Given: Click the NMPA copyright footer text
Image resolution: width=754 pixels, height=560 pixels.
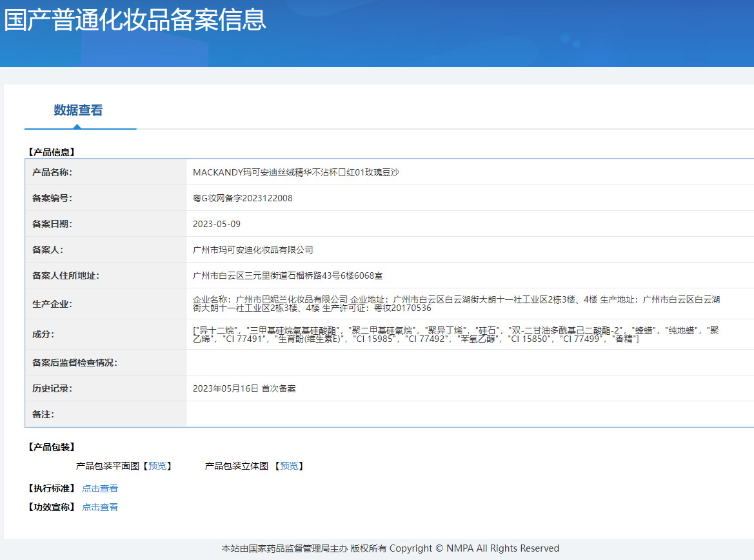Looking at the screenshot, I should [390, 548].
